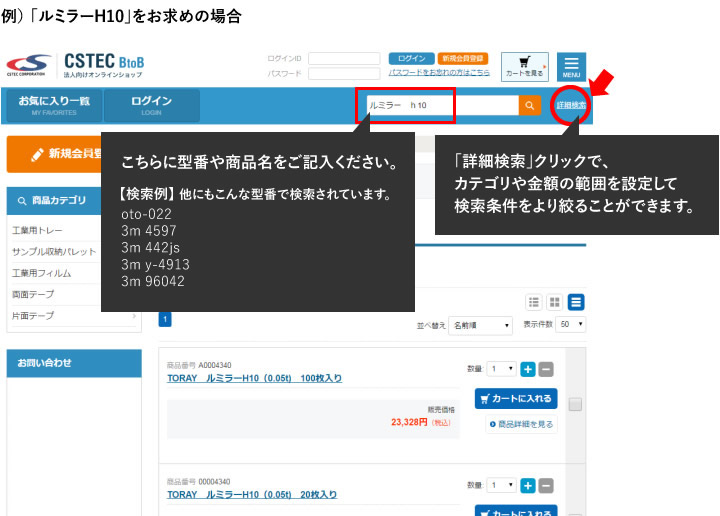Decrease quantity for the 100枚入り product
The width and height of the screenshot is (720, 516).
546,369
